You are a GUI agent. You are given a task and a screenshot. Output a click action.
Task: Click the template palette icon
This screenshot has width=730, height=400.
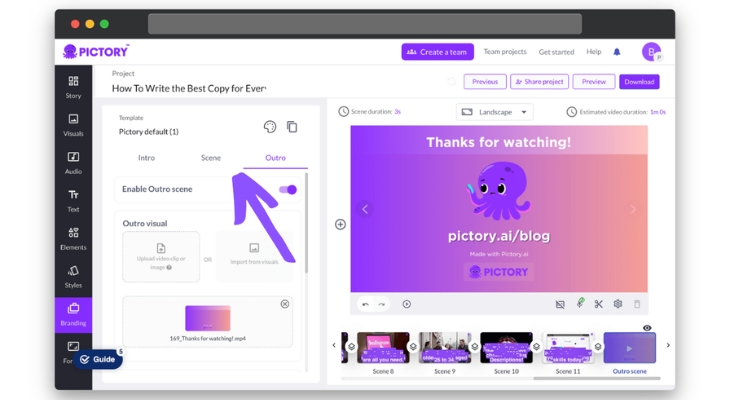pos(270,127)
